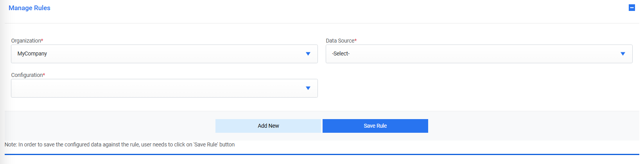Click the Organization field's blue arrow
Image resolution: width=644 pixels, height=164 pixels.
[x=308, y=54]
